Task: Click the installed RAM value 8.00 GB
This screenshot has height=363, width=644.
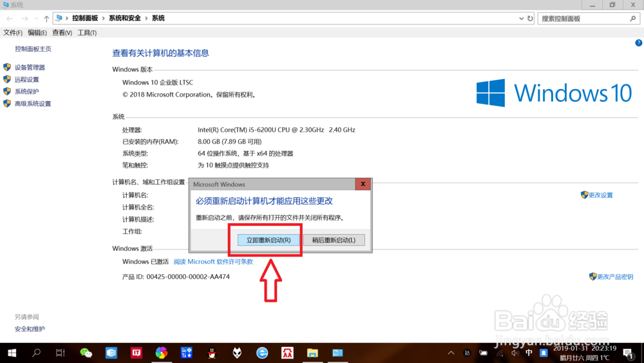Action: coord(230,141)
